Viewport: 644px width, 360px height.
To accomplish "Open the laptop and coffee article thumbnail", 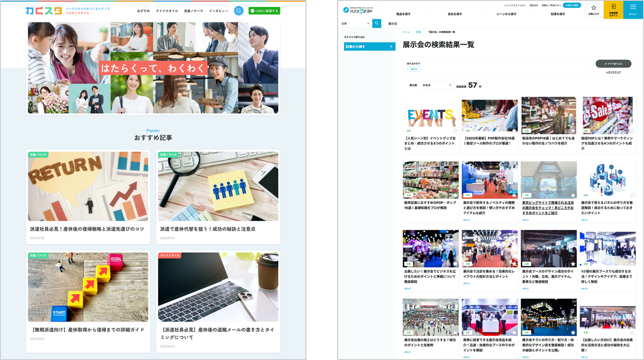I will (x=218, y=287).
